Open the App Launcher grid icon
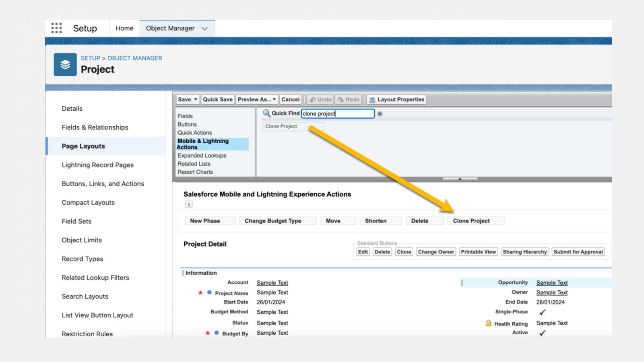The image size is (644, 362). [x=57, y=28]
